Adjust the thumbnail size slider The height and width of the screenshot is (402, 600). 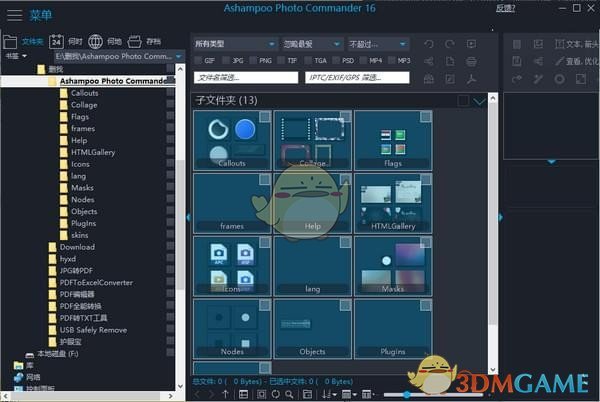406,394
